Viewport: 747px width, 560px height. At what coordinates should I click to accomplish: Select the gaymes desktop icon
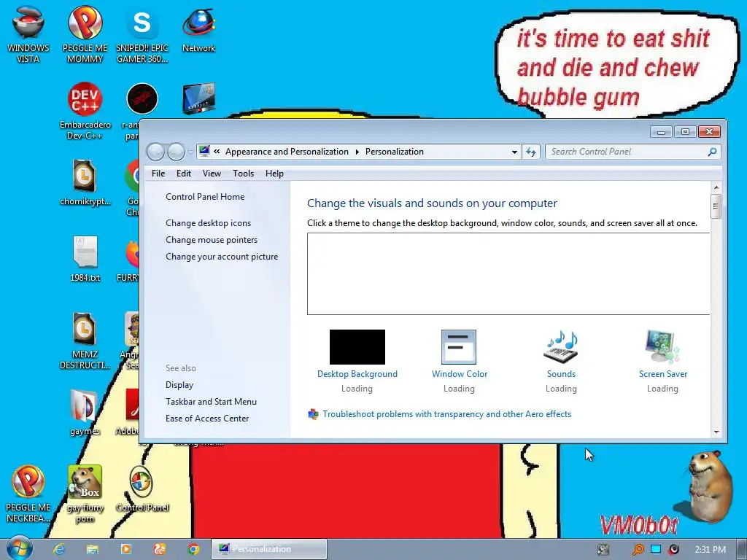tap(85, 413)
